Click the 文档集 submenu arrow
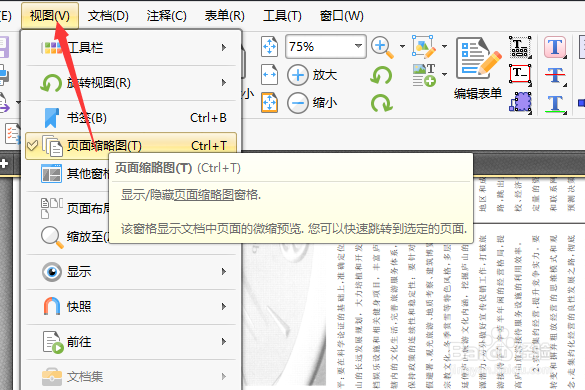 (223, 377)
